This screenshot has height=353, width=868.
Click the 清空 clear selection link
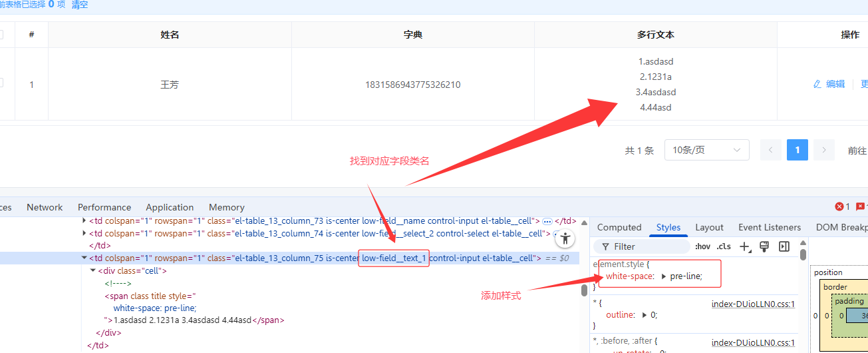[80, 5]
